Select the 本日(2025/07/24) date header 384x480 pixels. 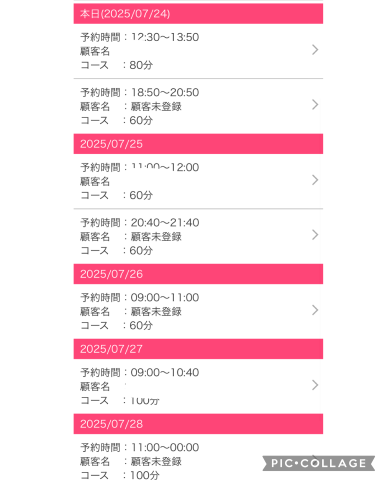(198, 14)
